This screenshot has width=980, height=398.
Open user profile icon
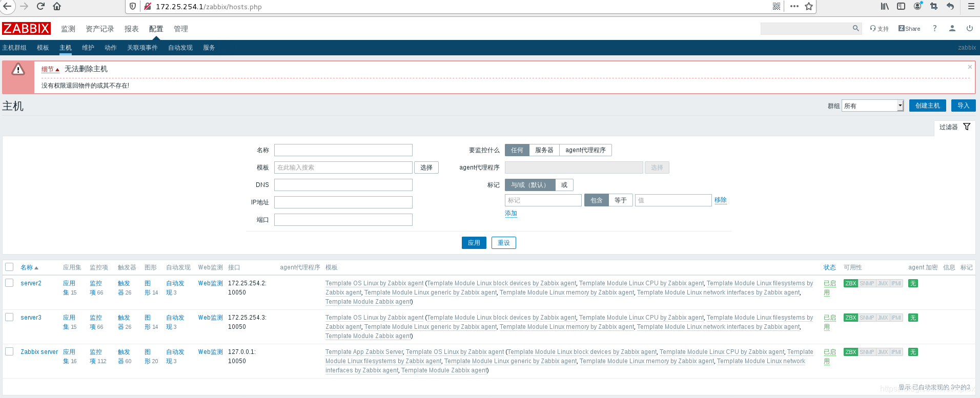point(952,29)
